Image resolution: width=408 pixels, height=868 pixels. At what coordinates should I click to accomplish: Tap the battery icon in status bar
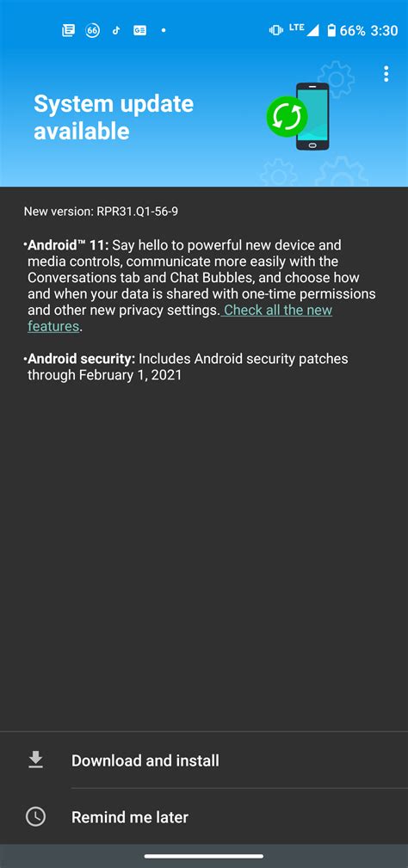click(x=331, y=30)
